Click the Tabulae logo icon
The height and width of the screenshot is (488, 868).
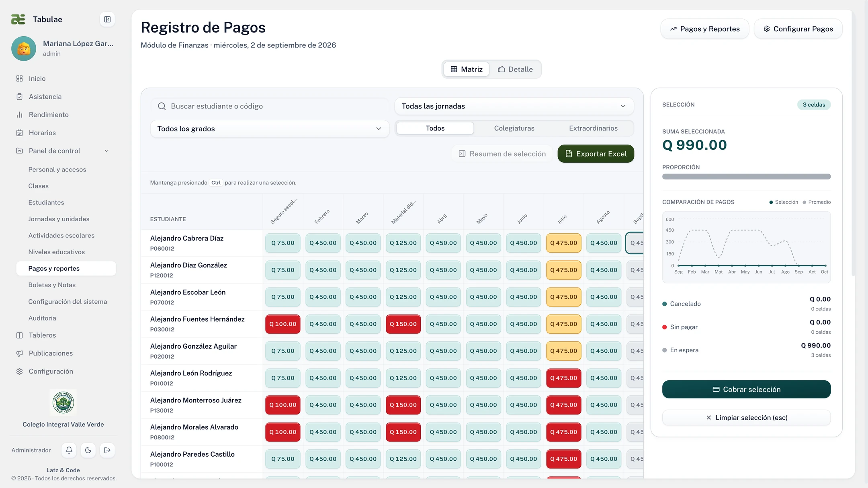click(18, 19)
